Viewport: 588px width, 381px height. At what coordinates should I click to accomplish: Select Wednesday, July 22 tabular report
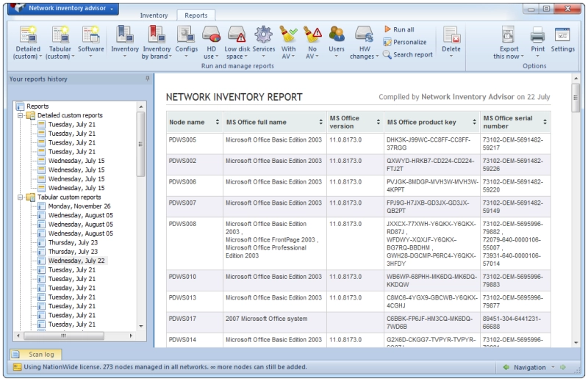coord(76,261)
